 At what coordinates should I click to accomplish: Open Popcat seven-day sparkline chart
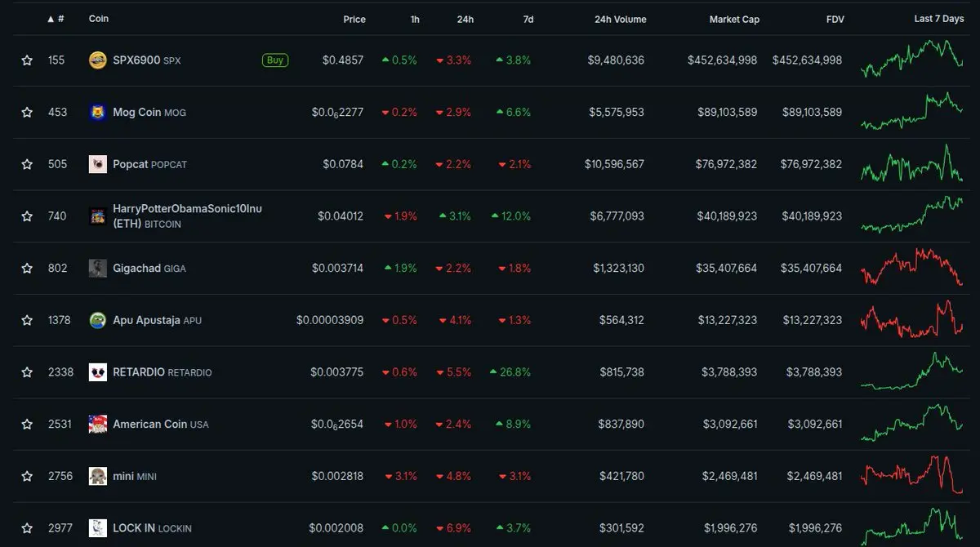(x=912, y=163)
